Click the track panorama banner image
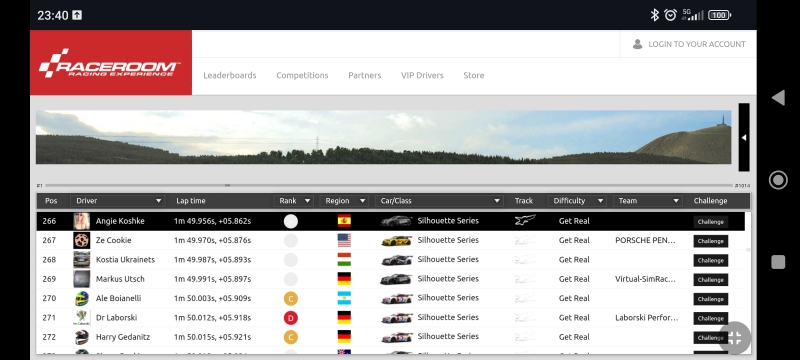Screen dimensions: 800x360 pyautogui.click(x=383, y=137)
